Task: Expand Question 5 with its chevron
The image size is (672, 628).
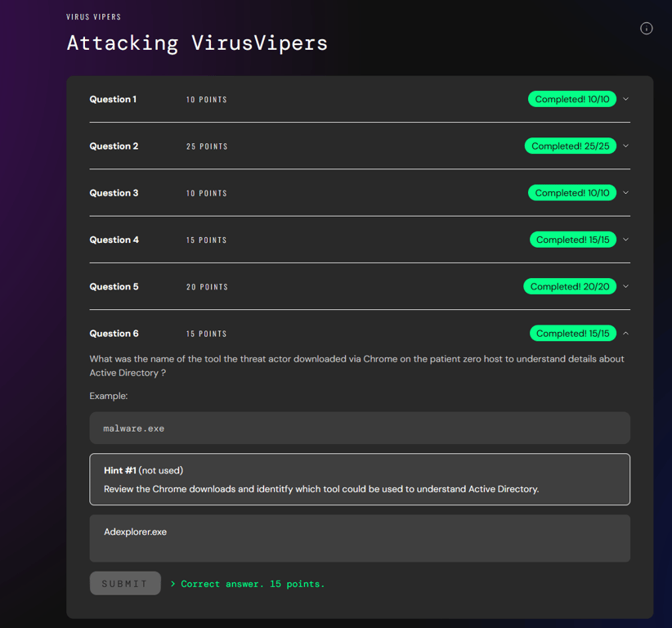Action: (626, 286)
